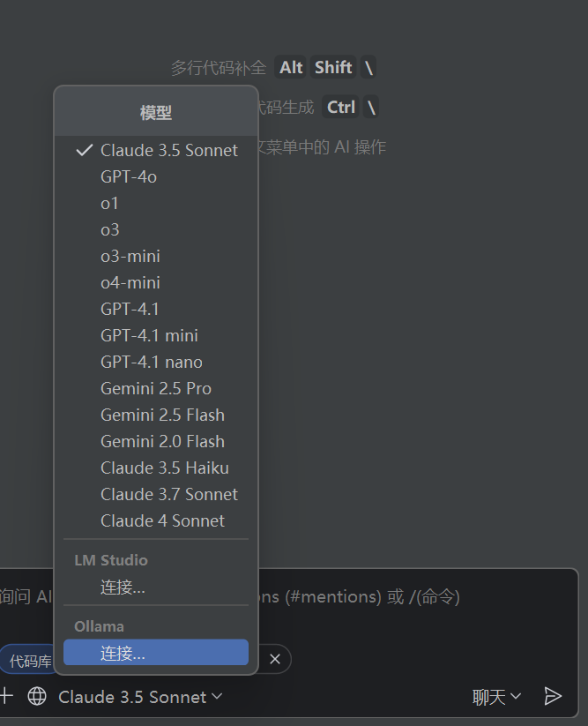Switch to the o3-mini model
The height and width of the screenshot is (726, 588).
(130, 257)
